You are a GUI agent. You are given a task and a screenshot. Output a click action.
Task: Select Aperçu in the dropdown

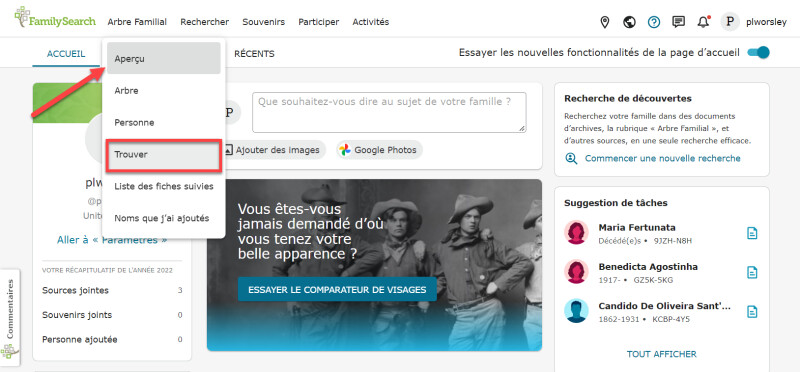(164, 58)
